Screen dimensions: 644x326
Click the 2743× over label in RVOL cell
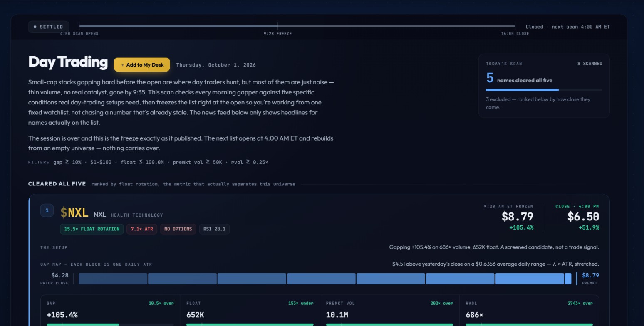coord(580,303)
